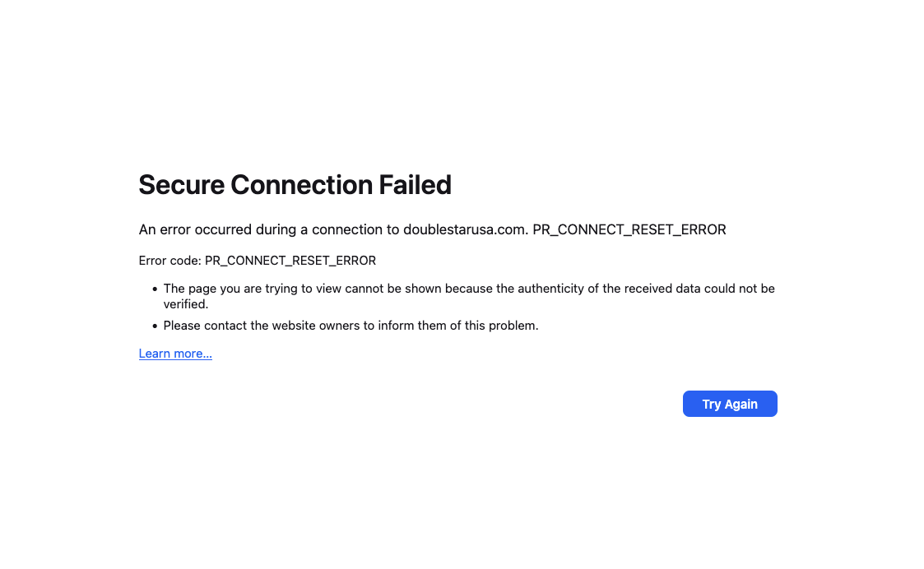924x569 pixels.
Task: Click "during a connection to" text
Action: click(327, 229)
